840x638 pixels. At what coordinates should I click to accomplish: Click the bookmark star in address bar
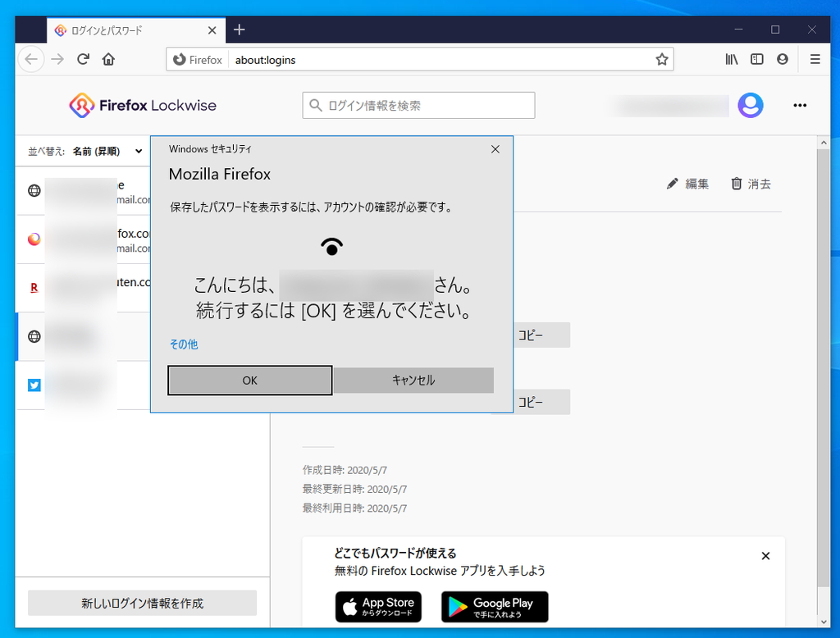click(x=661, y=59)
